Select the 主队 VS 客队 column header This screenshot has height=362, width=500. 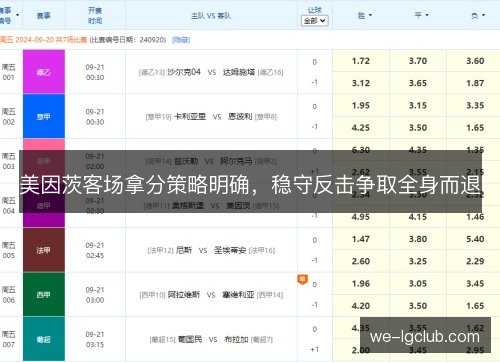click(x=211, y=16)
